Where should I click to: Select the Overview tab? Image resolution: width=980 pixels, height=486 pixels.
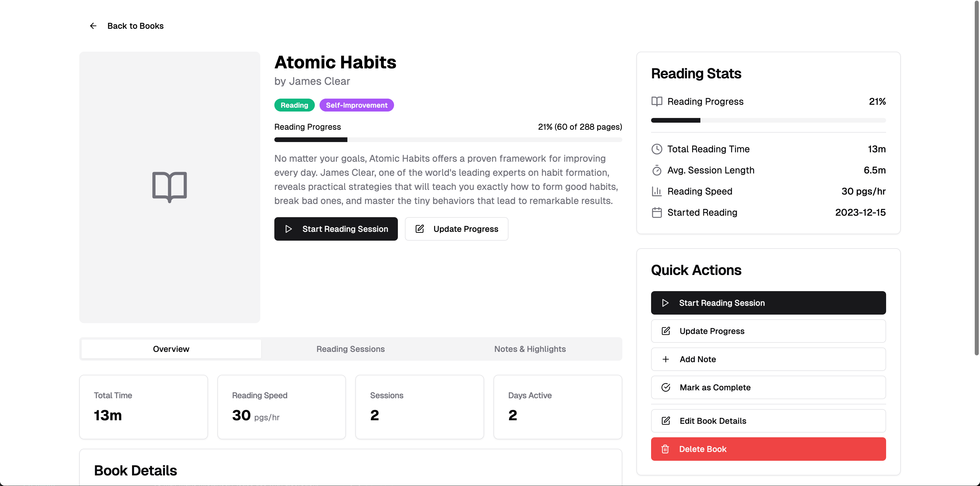pyautogui.click(x=171, y=349)
